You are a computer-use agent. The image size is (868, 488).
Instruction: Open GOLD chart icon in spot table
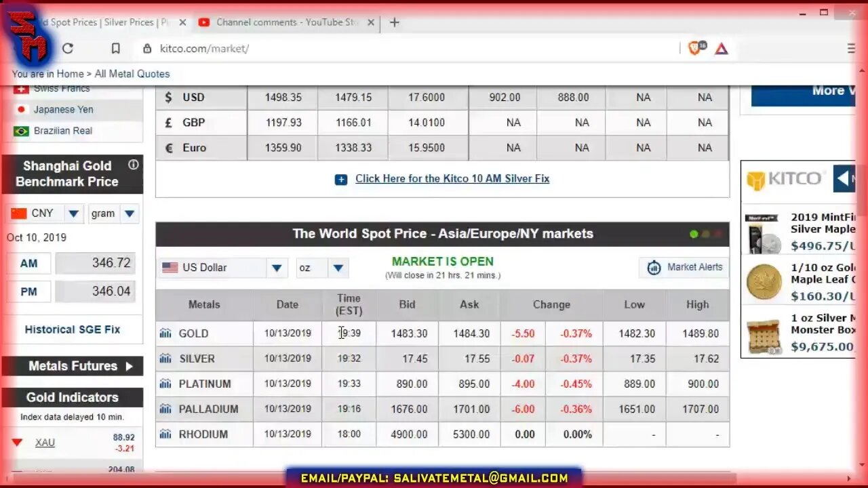[165, 333]
